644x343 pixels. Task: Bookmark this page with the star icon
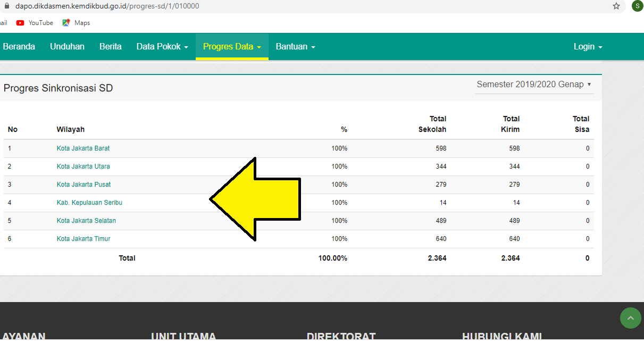[x=616, y=6]
